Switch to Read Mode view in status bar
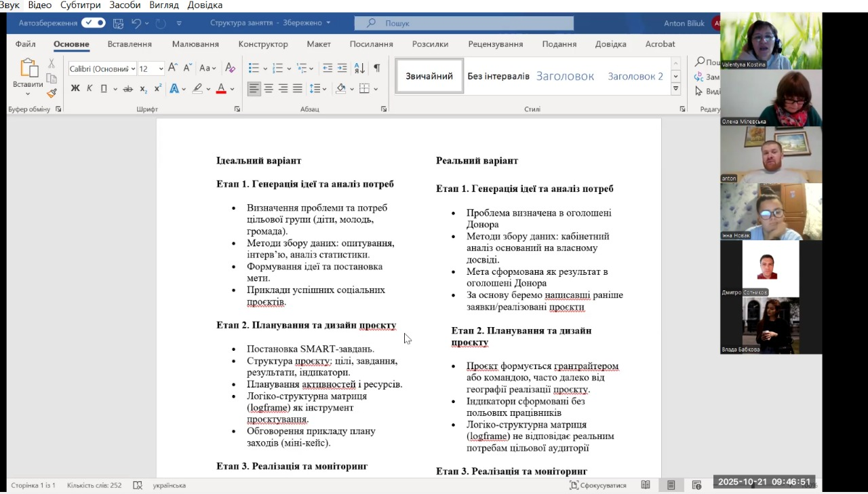 click(646, 485)
